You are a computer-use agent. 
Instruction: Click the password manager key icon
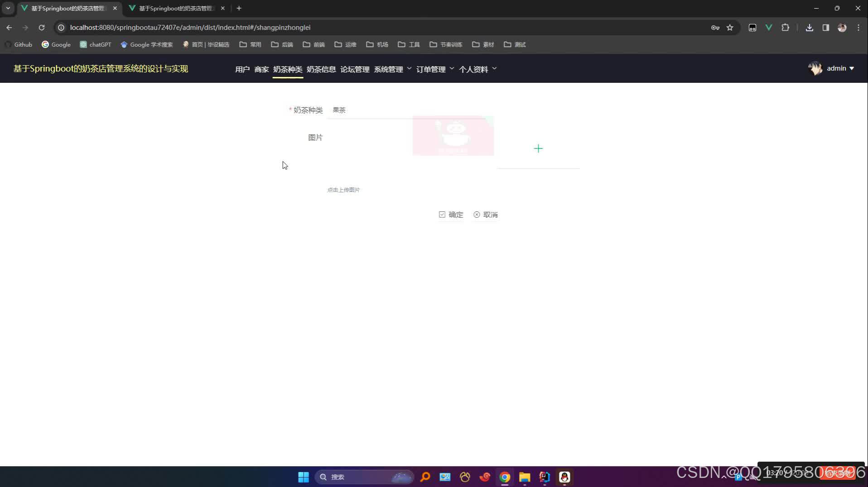tap(715, 28)
